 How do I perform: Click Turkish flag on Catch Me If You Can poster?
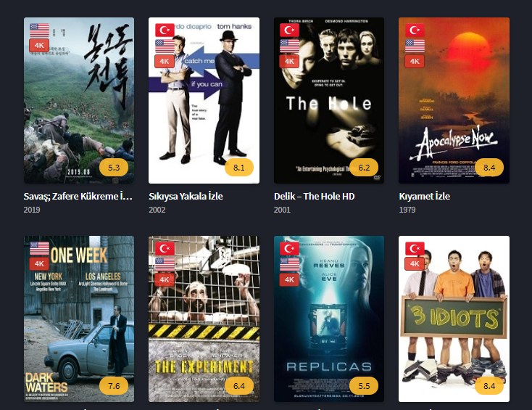pos(165,30)
